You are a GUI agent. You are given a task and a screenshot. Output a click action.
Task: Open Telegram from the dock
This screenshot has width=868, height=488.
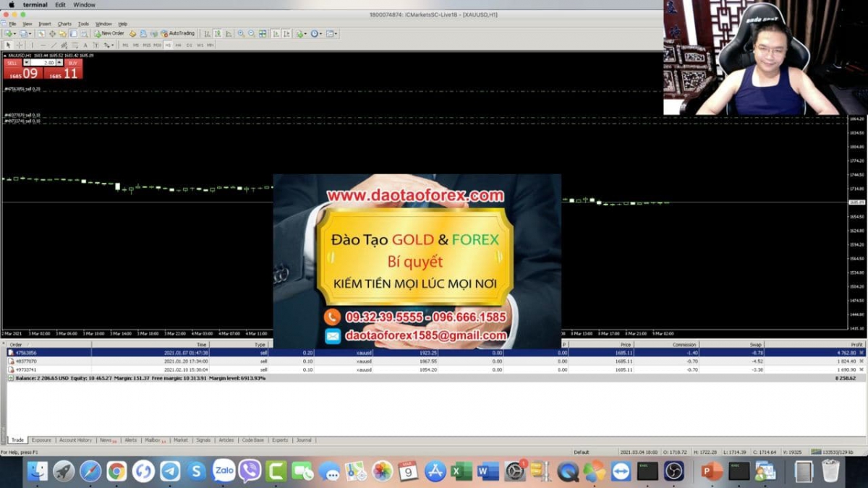coord(170,471)
